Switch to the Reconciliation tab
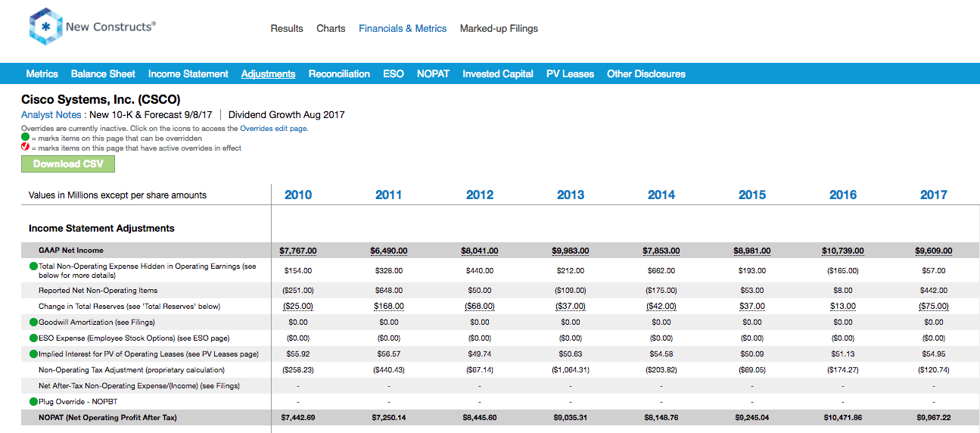The width and height of the screenshot is (980, 433). pyautogui.click(x=339, y=74)
